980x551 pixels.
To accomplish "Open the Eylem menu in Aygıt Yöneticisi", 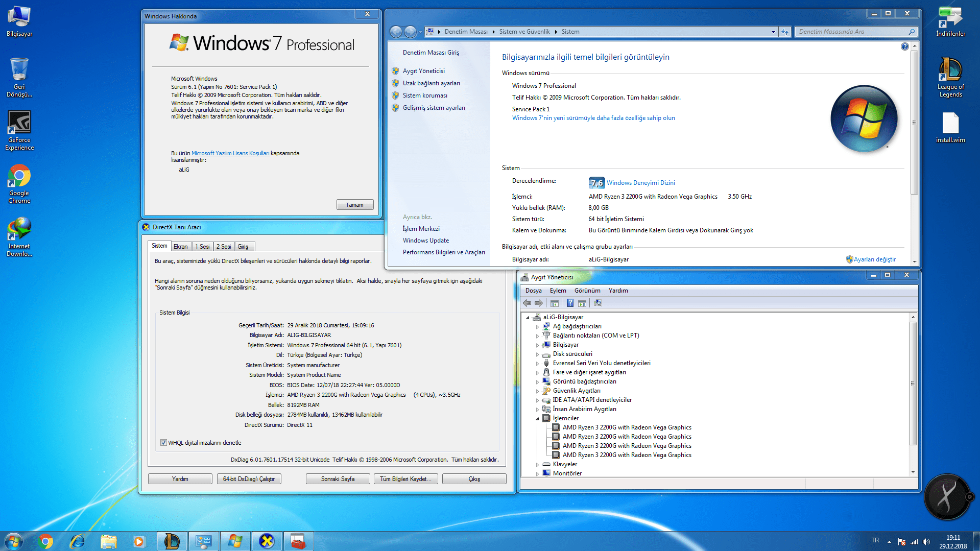I will point(558,291).
